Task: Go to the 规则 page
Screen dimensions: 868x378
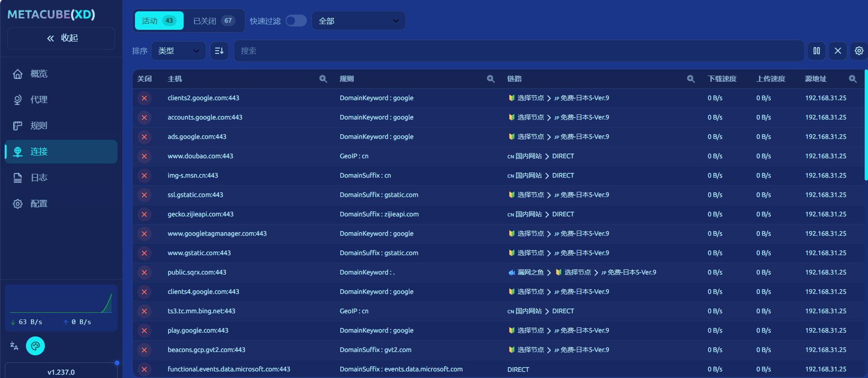Action: click(39, 126)
